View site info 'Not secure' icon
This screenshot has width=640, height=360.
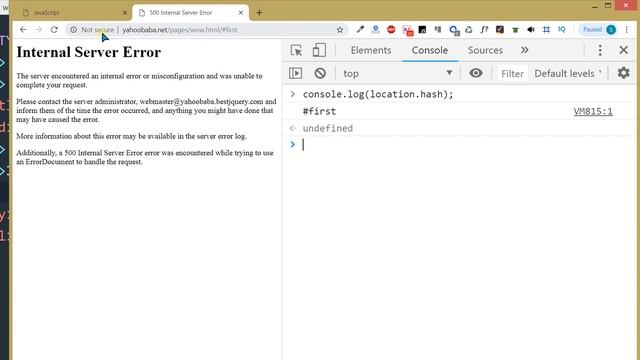pyautogui.click(x=73, y=29)
